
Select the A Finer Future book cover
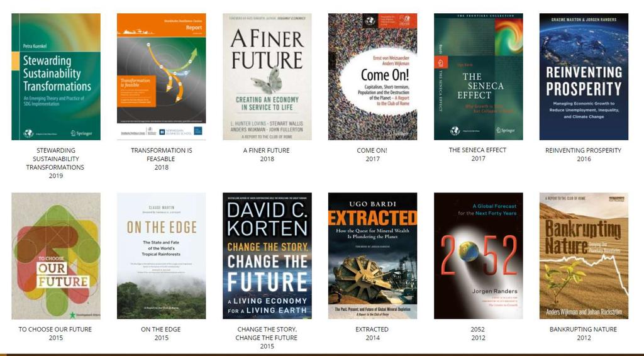[x=267, y=77]
